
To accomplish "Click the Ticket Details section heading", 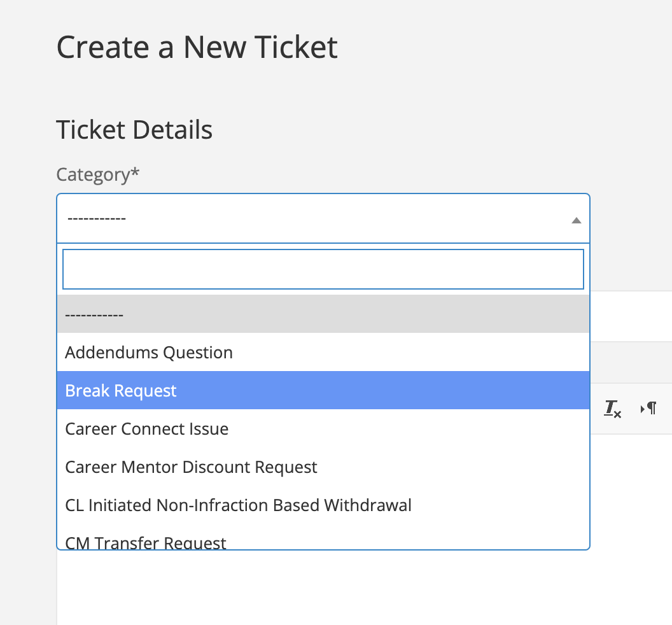I will pyautogui.click(x=134, y=130).
